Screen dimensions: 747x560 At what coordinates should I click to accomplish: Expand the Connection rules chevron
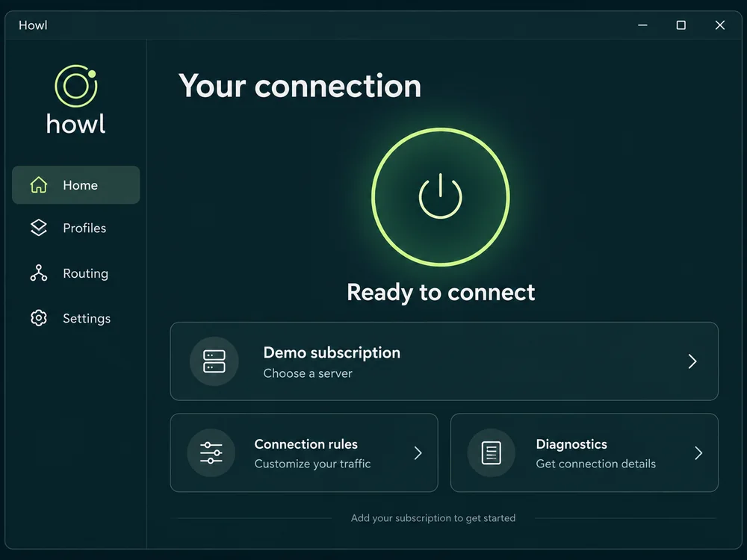coord(418,453)
